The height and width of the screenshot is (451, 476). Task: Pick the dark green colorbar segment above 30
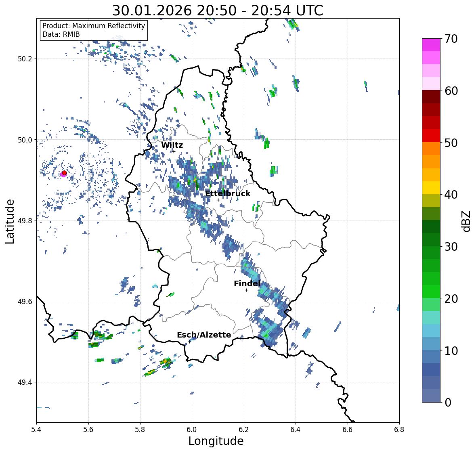[431, 239]
